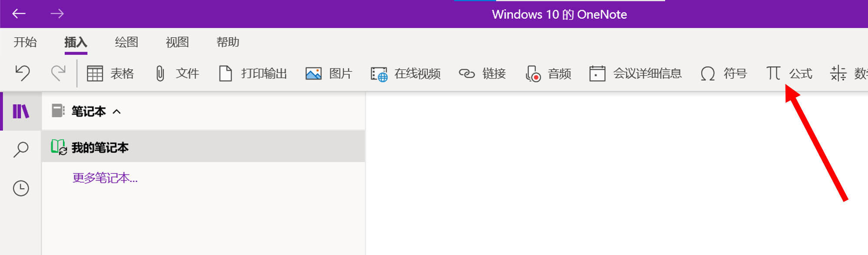Image resolution: width=868 pixels, height=255 pixels.
Task: Go forward with the right arrow
Action: point(57,14)
